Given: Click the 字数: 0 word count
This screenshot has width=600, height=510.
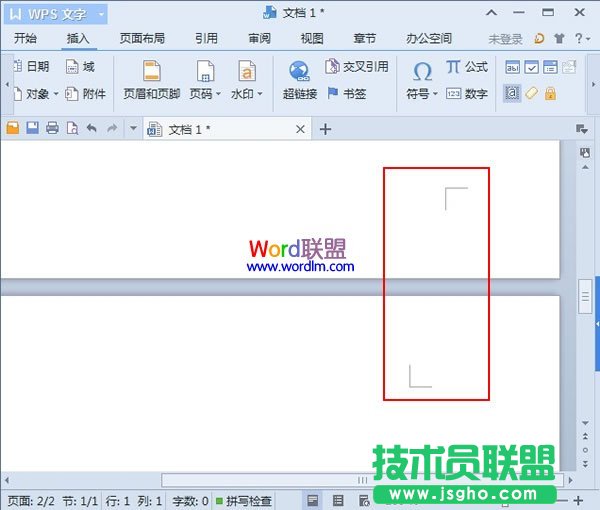Looking at the screenshot, I should 190,500.
